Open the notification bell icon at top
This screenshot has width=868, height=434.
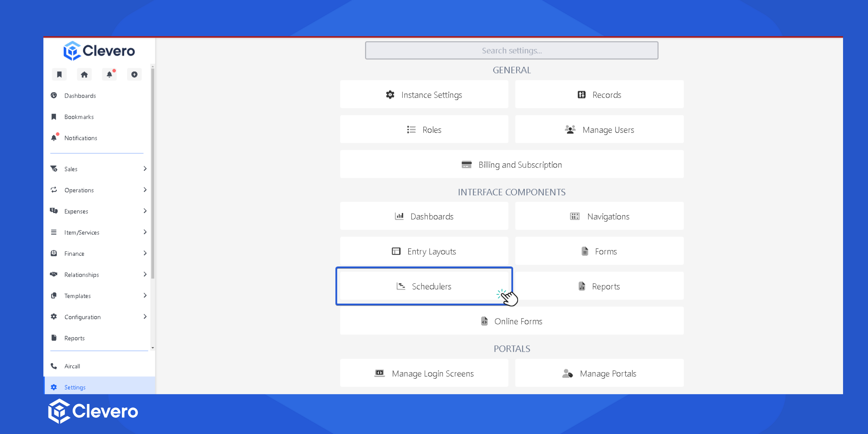109,75
